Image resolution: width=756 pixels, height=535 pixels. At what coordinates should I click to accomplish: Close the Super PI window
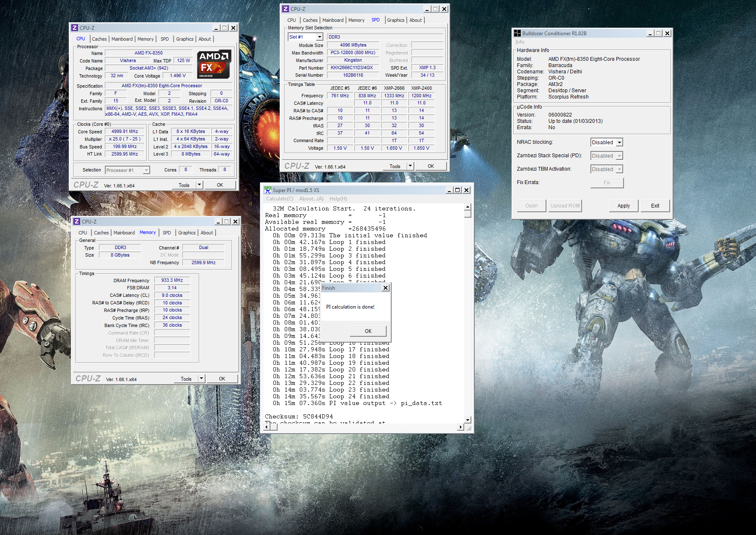tap(466, 190)
